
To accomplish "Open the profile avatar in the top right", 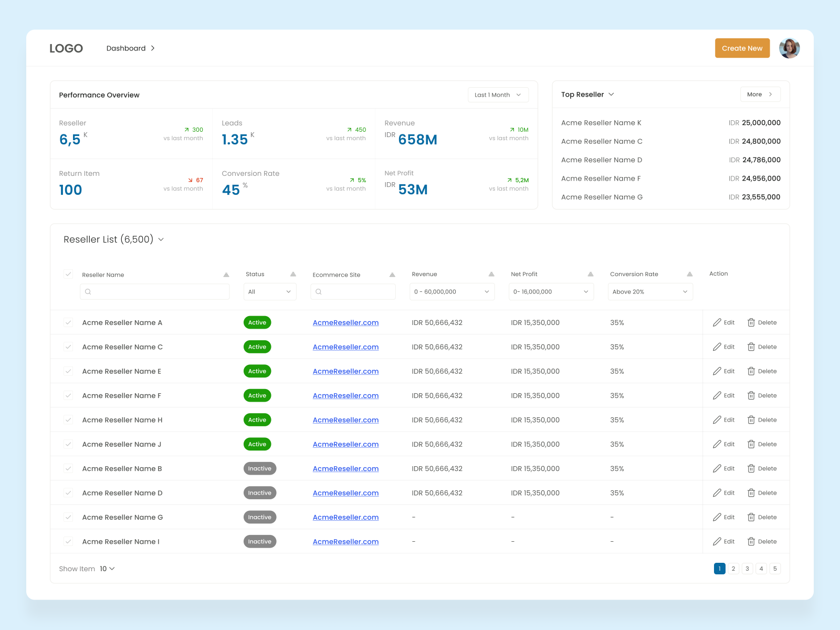I will 789,48.
